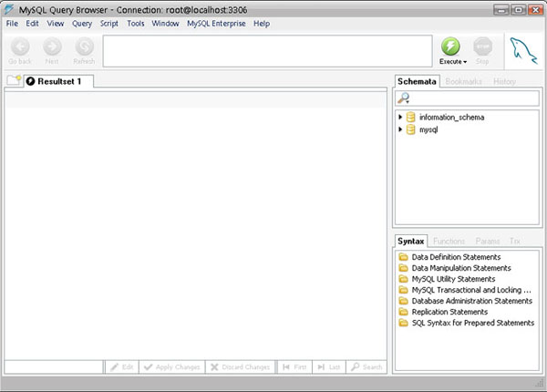The width and height of the screenshot is (547, 392).
Task: Open the File menu
Action: (x=12, y=24)
